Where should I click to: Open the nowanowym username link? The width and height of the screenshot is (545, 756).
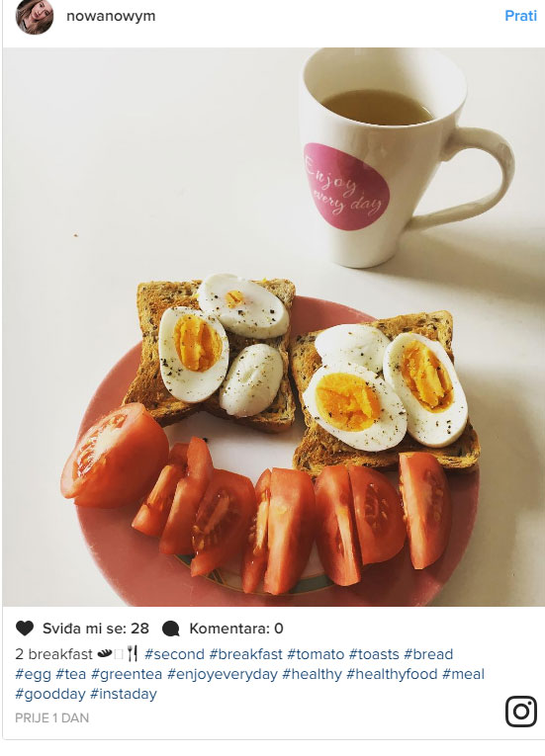[111, 16]
